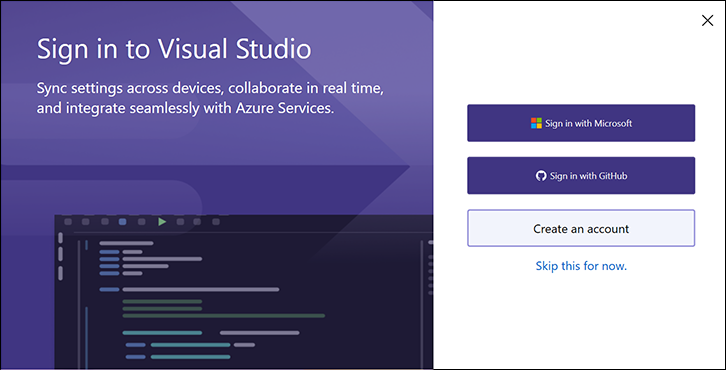The image size is (726, 370).
Task: Click the longest green code line in illustration
Action: point(224,316)
